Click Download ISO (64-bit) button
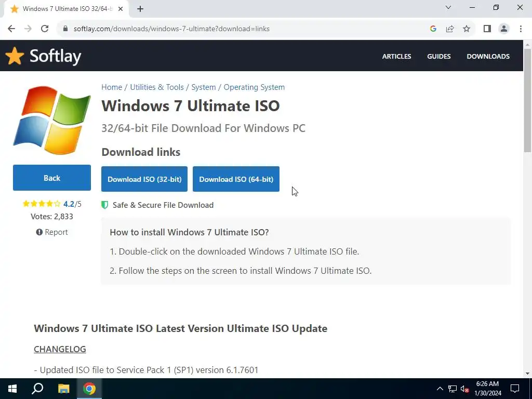The image size is (532, 399). pos(236,179)
